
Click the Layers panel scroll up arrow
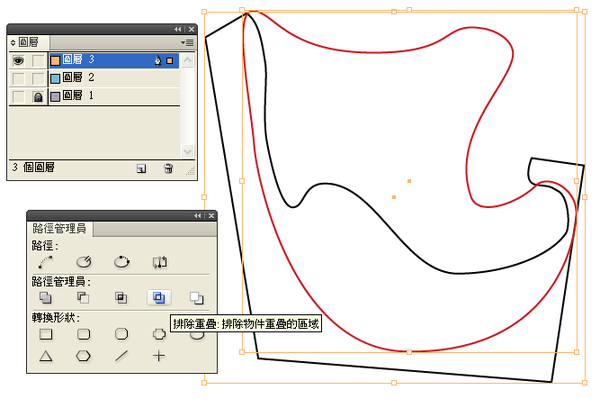click(188, 60)
